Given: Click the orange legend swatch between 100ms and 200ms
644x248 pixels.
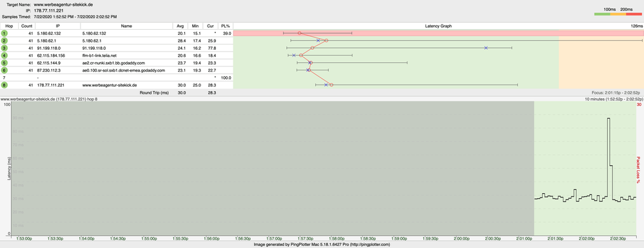Looking at the screenshot, I should 618,14.
